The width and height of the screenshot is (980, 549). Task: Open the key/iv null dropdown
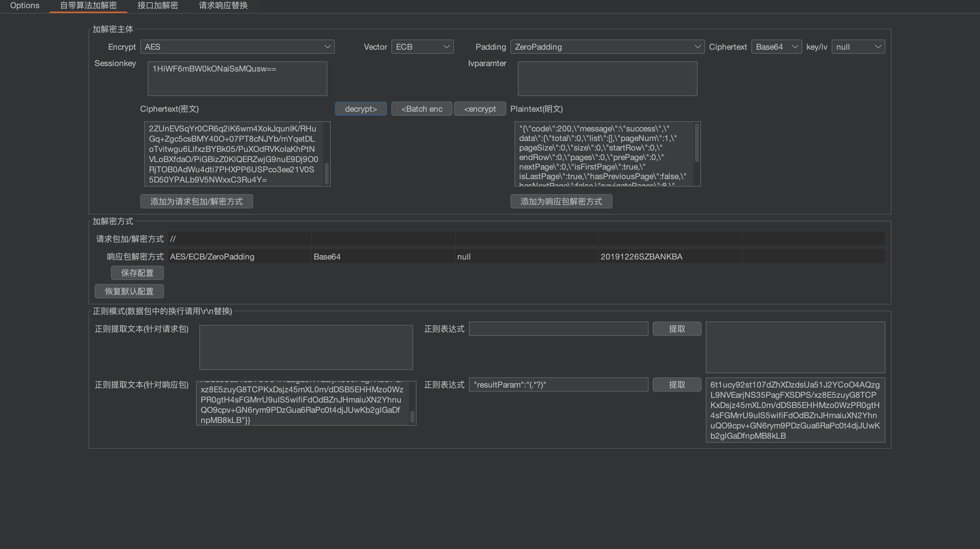click(858, 47)
